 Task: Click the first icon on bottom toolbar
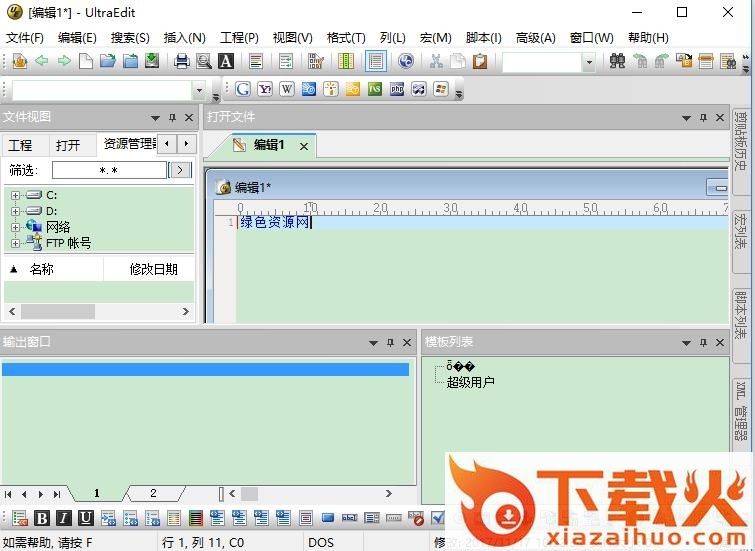(20, 518)
